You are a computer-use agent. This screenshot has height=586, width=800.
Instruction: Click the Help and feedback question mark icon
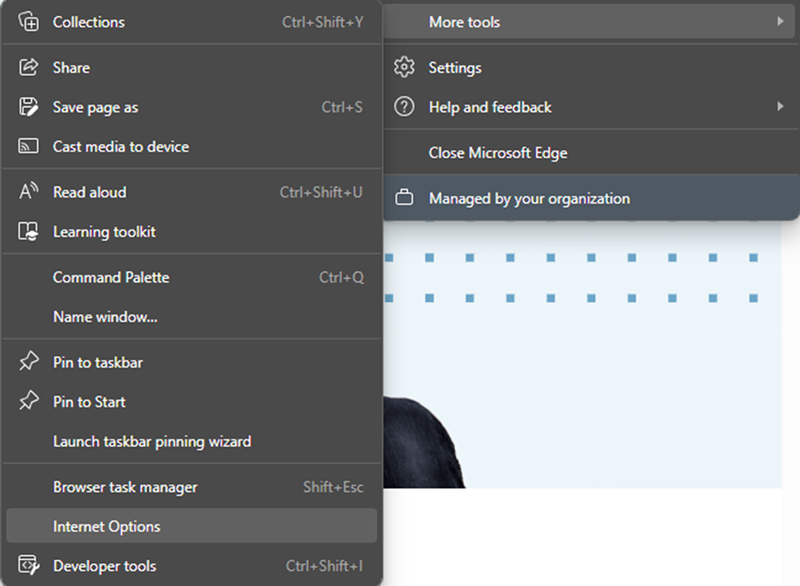[404, 107]
